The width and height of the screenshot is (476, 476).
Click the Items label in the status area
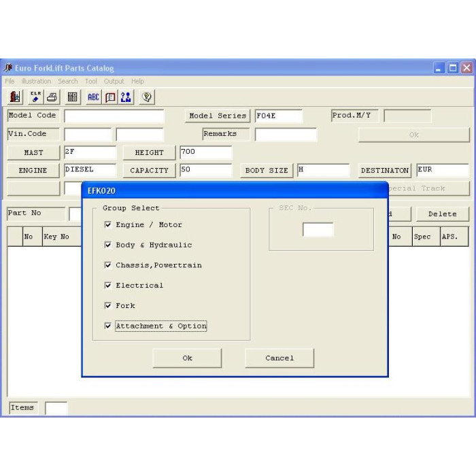coord(23,408)
